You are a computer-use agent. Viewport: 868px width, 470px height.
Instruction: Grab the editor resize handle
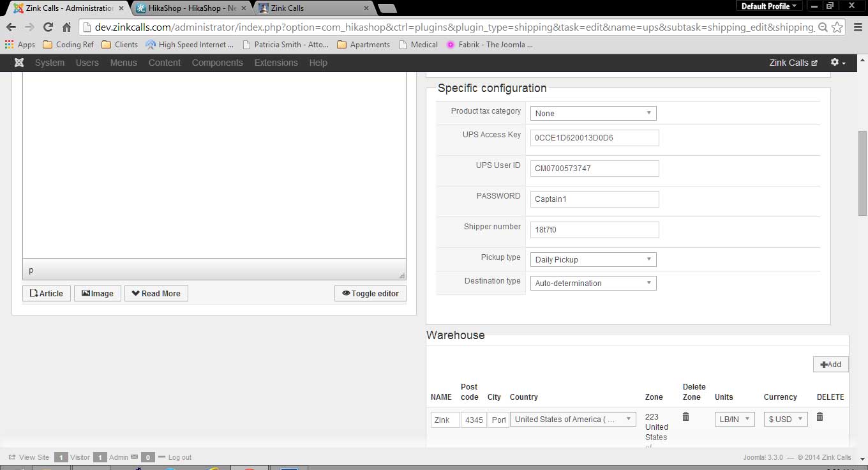click(x=402, y=275)
